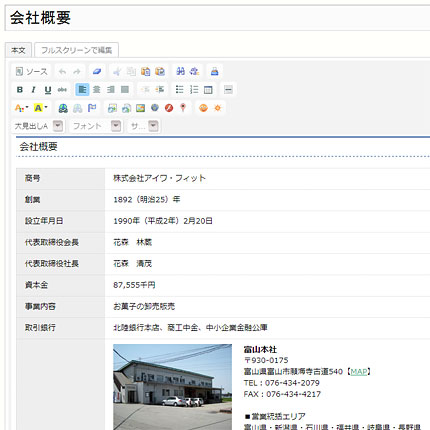Toggle justify alignment

coord(125,89)
